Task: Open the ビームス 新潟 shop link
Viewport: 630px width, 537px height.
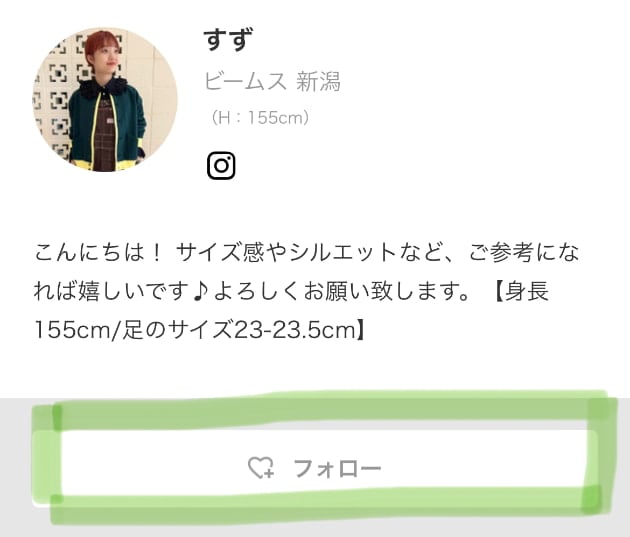Action: [x=272, y=82]
